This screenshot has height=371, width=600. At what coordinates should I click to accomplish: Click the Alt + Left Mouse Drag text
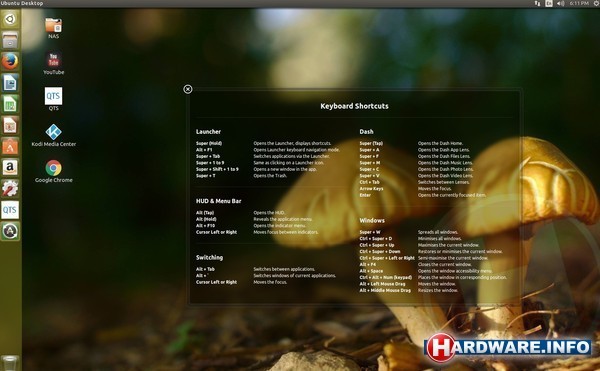(382, 284)
